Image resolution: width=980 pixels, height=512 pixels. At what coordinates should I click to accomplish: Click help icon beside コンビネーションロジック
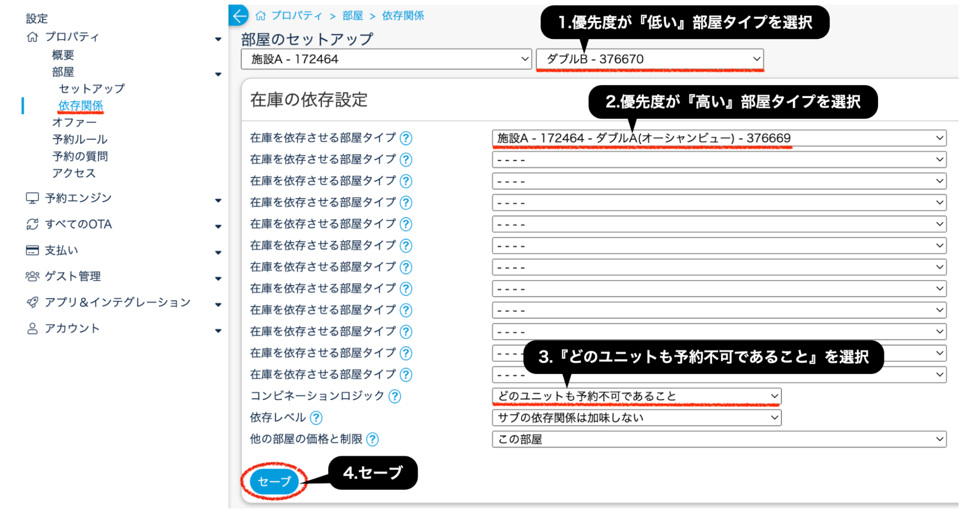click(x=395, y=396)
